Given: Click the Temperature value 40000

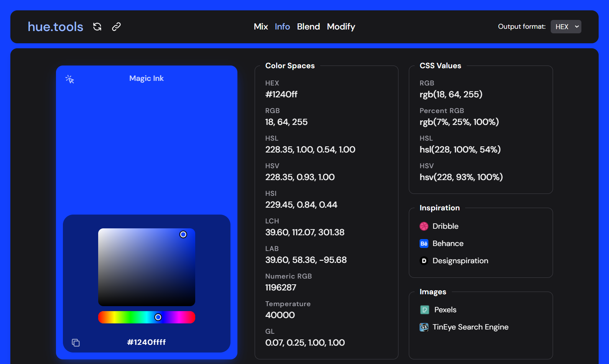Looking at the screenshot, I should coord(280,315).
